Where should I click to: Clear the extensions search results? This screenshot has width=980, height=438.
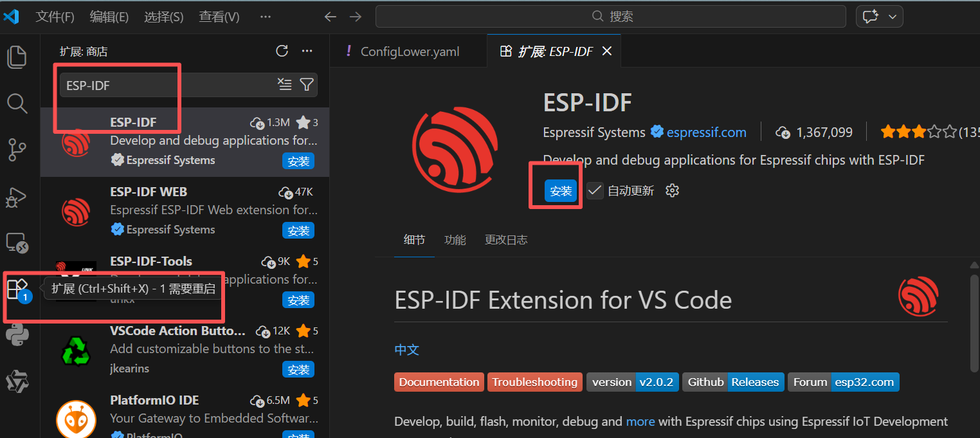(x=284, y=84)
